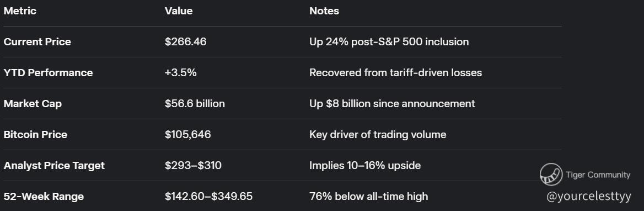Click the @yourcelesttyy username handle
This screenshot has width=644, height=211.
point(588,197)
